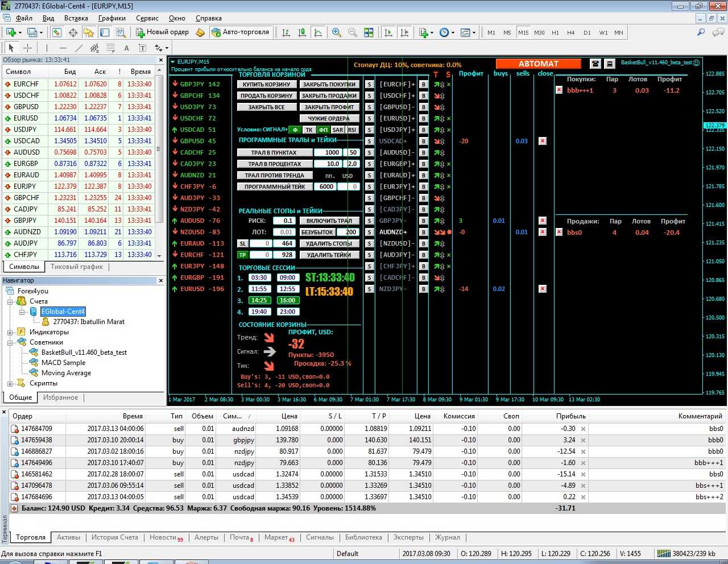Switch to the Account History tab

115,537
